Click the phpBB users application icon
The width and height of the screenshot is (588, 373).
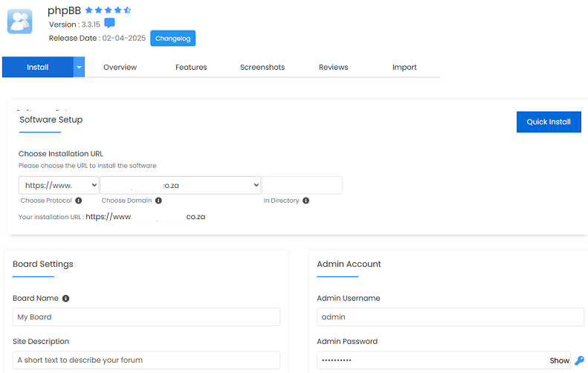pos(20,22)
